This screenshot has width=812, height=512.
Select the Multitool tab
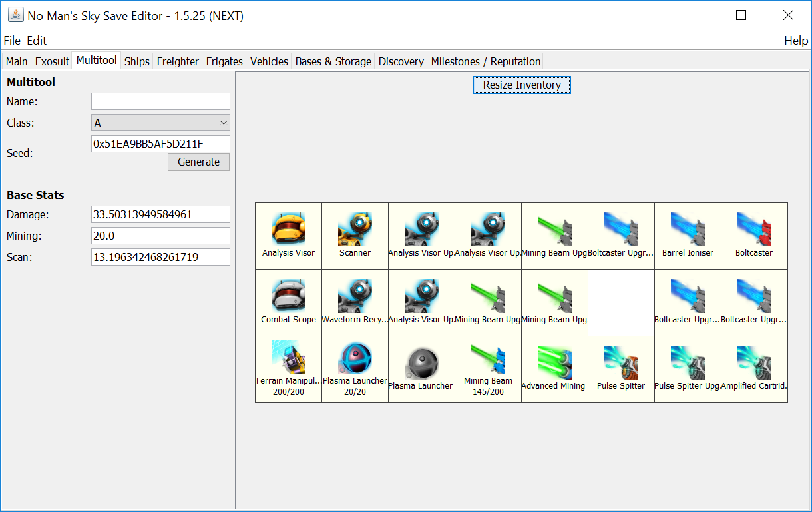click(x=97, y=61)
